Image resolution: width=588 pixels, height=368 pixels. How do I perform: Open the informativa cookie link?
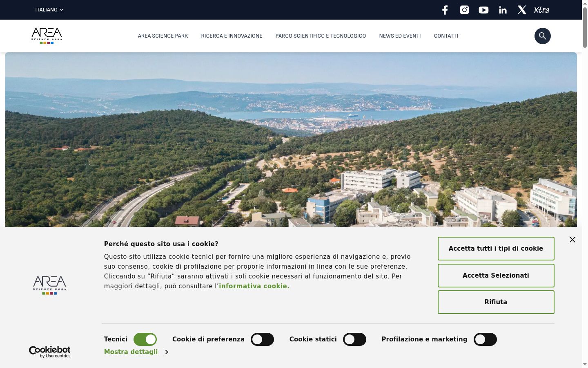(254, 286)
